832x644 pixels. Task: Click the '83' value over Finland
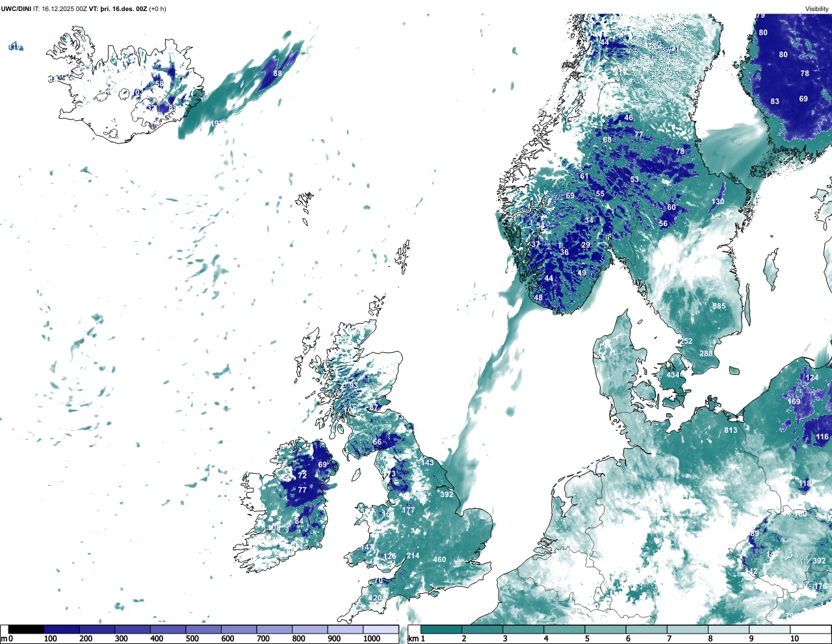coord(775,101)
